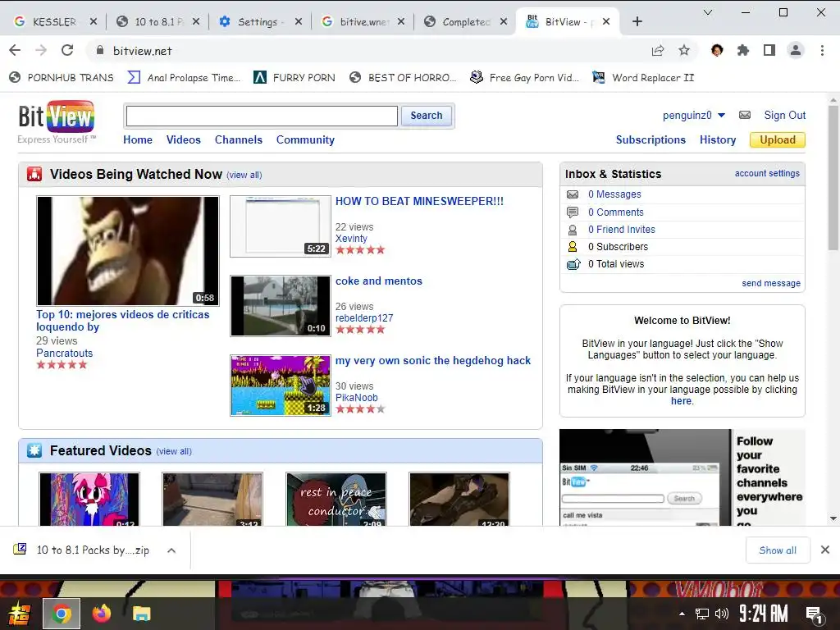Open the Community navigation item
840x630 pixels.
coord(305,139)
